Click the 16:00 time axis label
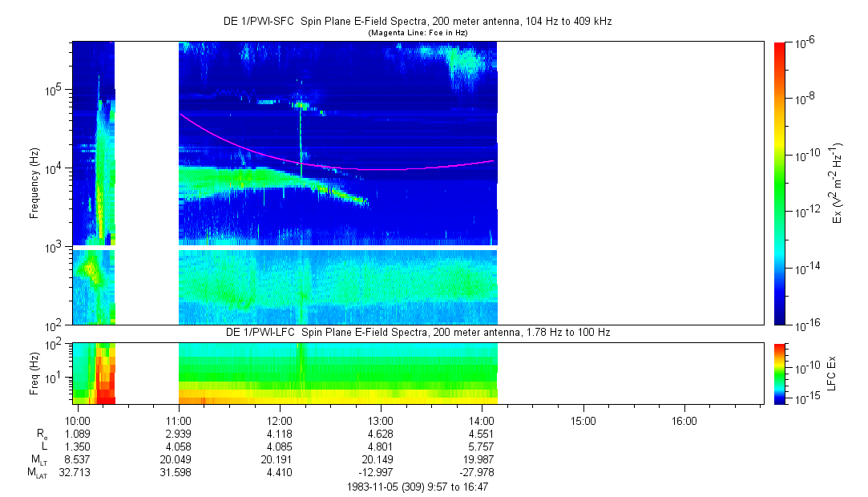 pyautogui.click(x=683, y=420)
